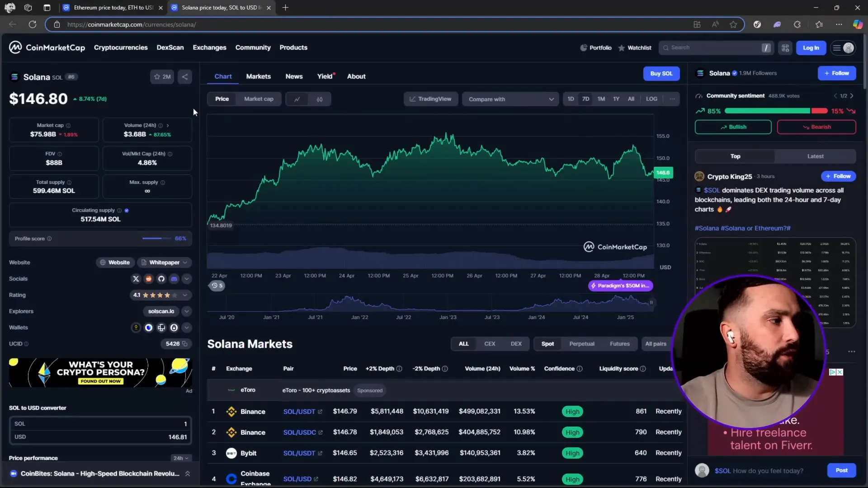868x488 pixels.
Task: Click the Market cap info icon
Action: 68,126
